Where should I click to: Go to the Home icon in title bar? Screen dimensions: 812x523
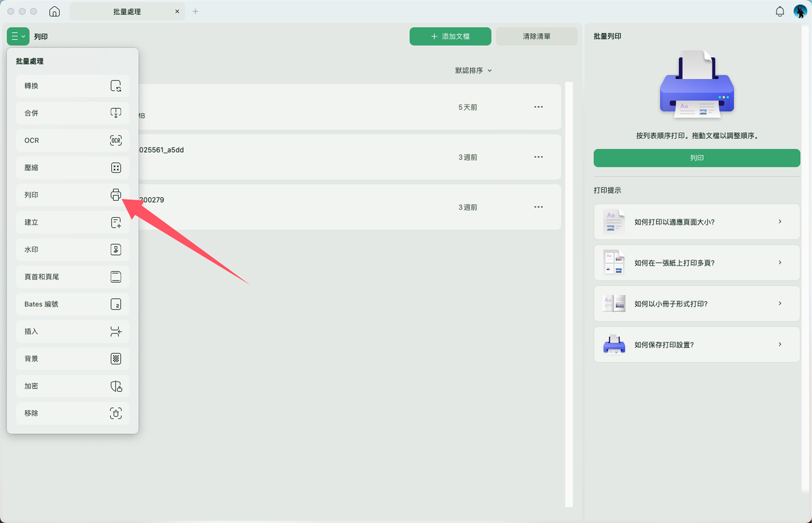click(55, 11)
